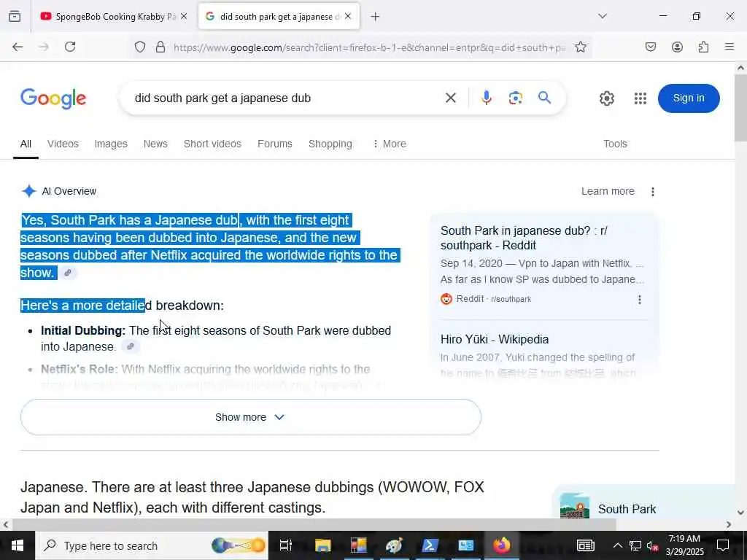Click the Firefox address bar URL

pyautogui.click(x=368, y=47)
